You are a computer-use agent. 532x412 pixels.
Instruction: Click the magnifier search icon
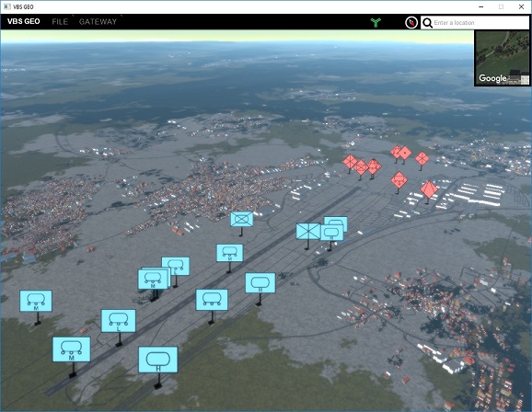[427, 23]
